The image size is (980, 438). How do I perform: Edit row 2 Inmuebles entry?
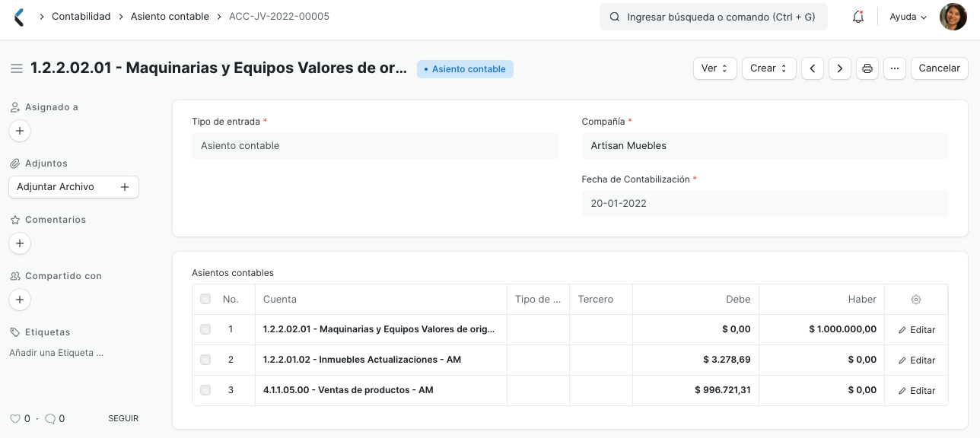[x=916, y=360]
